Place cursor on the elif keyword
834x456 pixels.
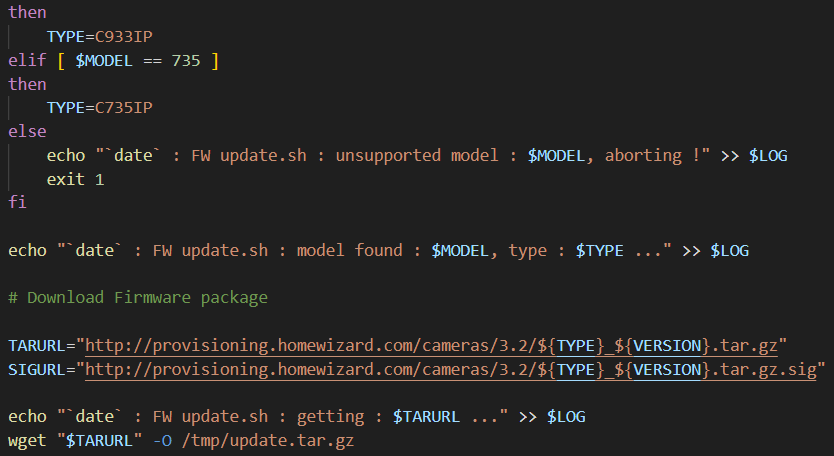click(27, 61)
